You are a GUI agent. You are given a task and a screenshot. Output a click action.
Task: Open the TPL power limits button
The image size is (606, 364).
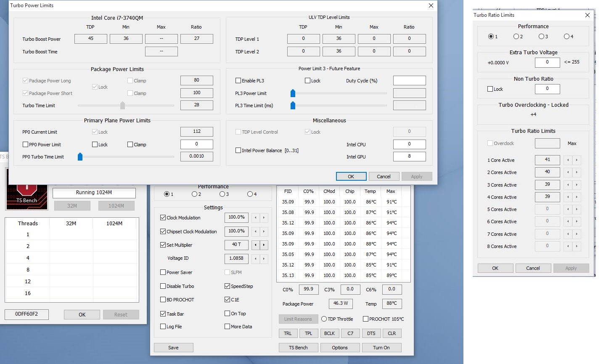[309, 333]
